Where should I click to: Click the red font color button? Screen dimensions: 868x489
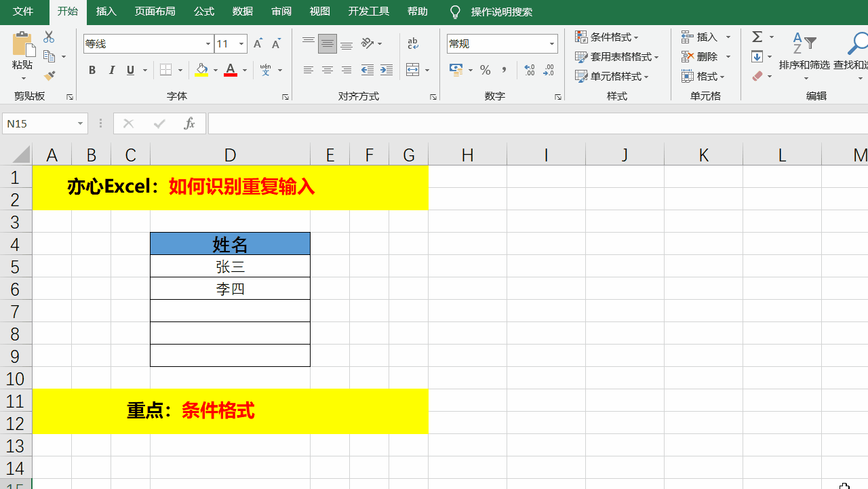[231, 70]
